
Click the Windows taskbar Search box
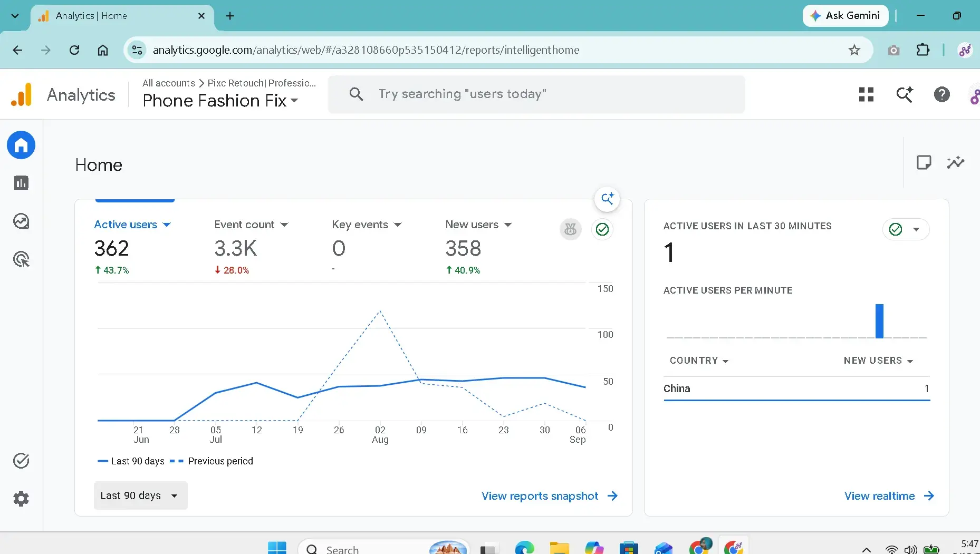pos(383,548)
